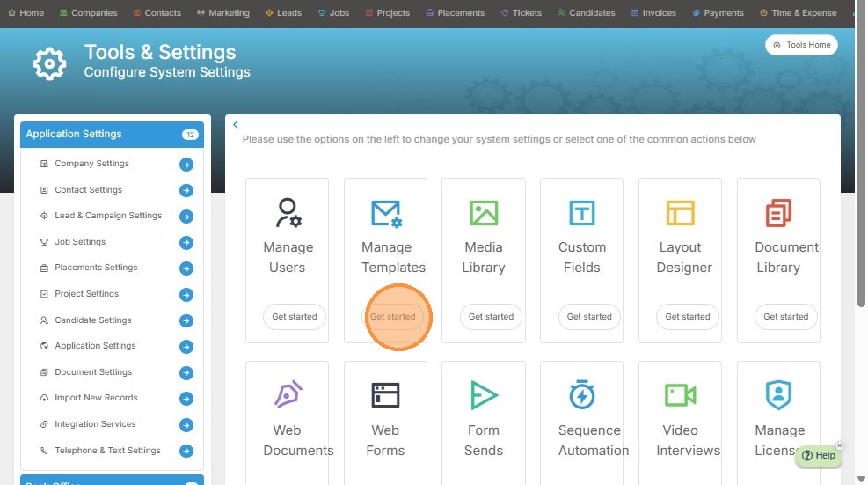
Task: Open the Contacts menu
Action: tap(157, 12)
